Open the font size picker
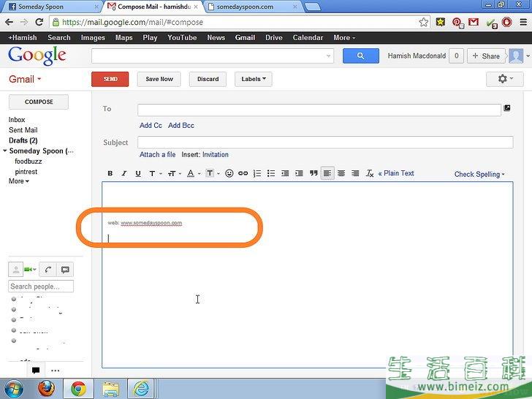Viewport: 532px width, 399px height. [174, 173]
